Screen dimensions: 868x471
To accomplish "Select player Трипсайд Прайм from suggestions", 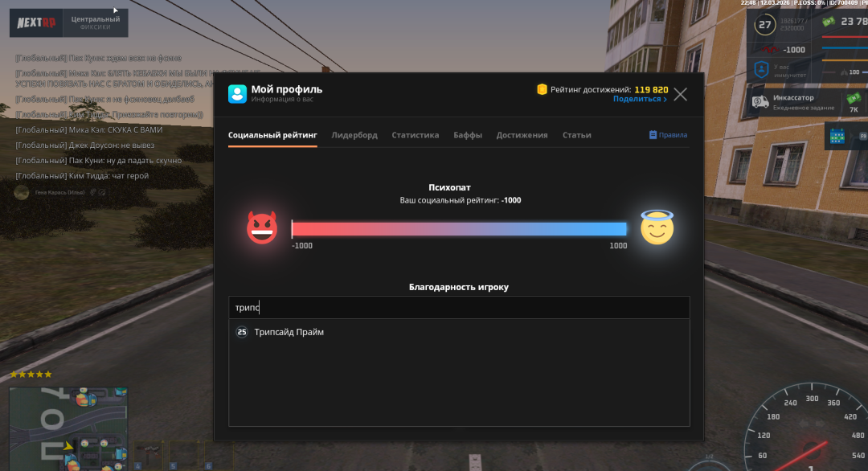I will (x=289, y=332).
